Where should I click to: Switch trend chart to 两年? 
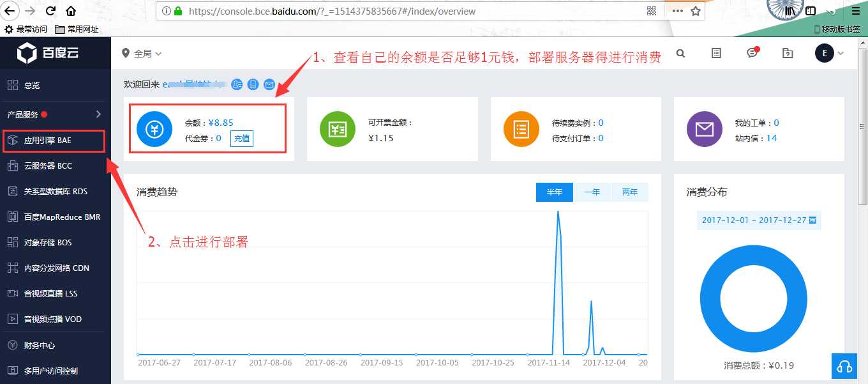tap(630, 192)
